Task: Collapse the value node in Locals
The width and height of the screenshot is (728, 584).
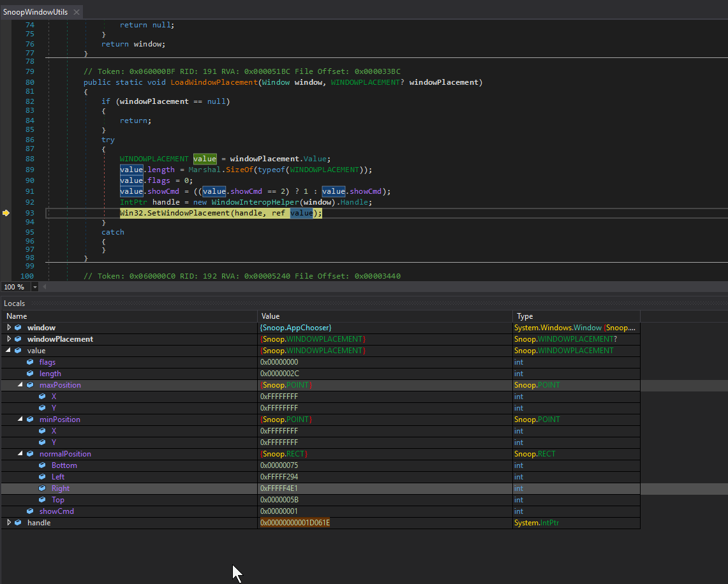Action: [8, 350]
